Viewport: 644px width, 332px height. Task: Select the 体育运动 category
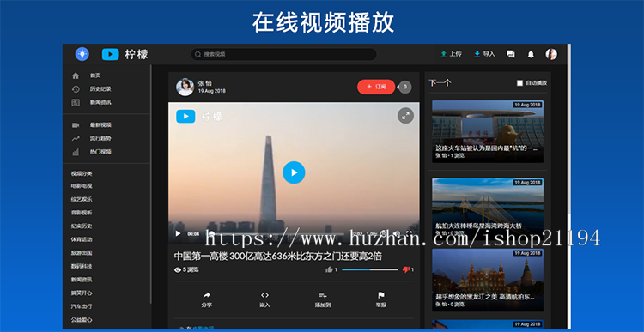(x=82, y=239)
